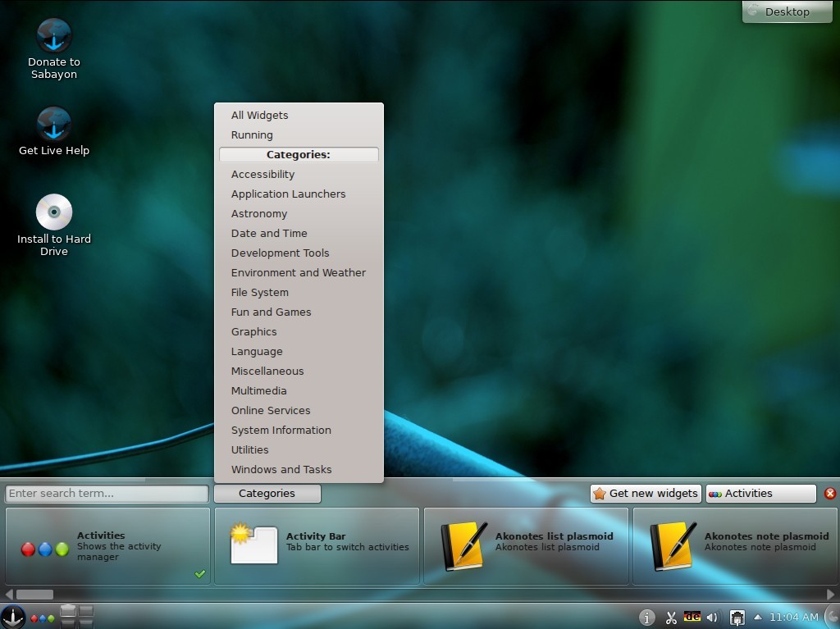Click the device notifier tray icon

pos(737,618)
